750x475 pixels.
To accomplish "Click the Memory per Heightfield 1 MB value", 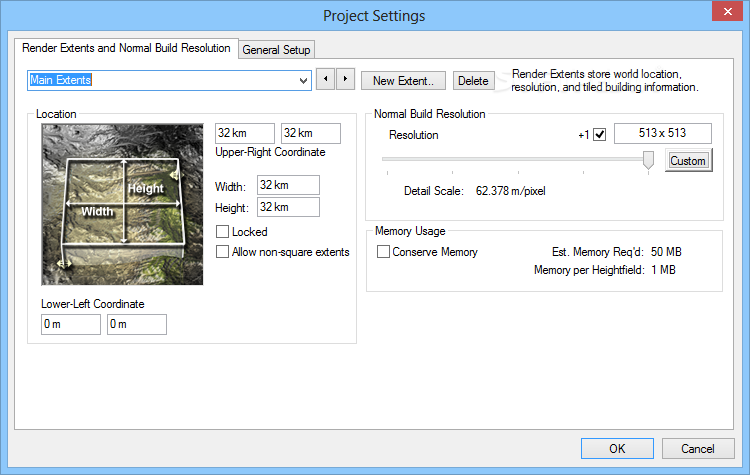I will click(663, 270).
